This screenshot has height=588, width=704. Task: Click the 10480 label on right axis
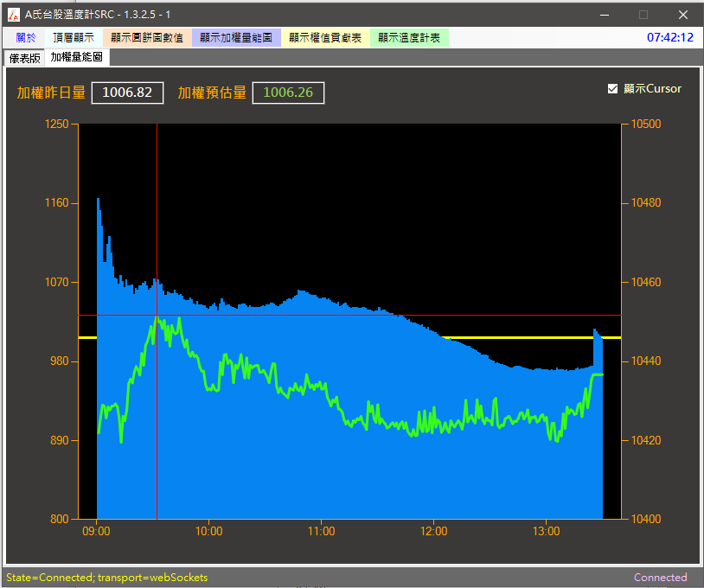pos(646,203)
